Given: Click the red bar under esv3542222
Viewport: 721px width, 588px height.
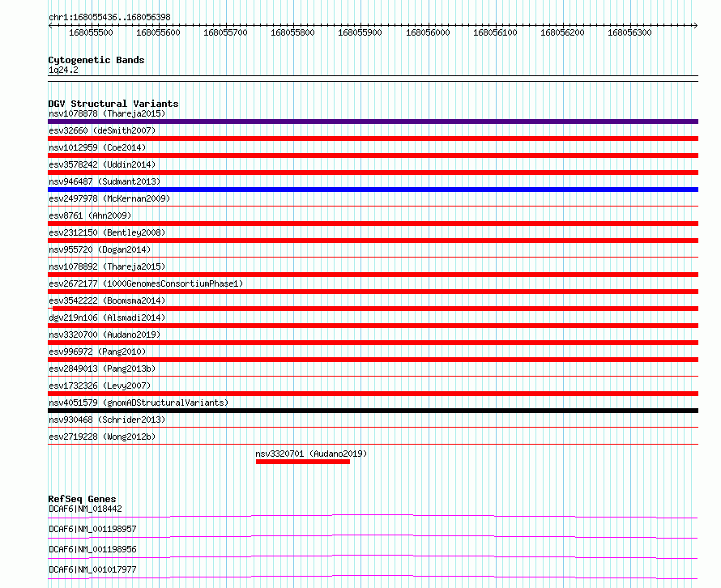Looking at the screenshot, I should (x=375, y=309).
